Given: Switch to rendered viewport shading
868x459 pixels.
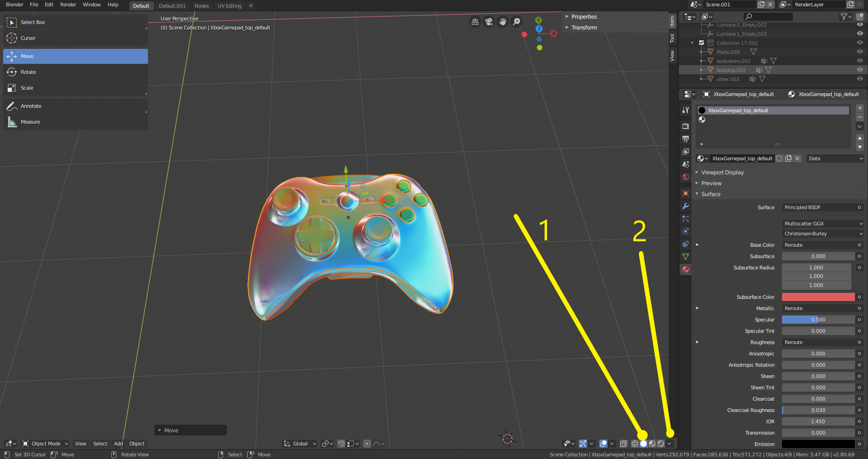Looking at the screenshot, I should coord(661,444).
